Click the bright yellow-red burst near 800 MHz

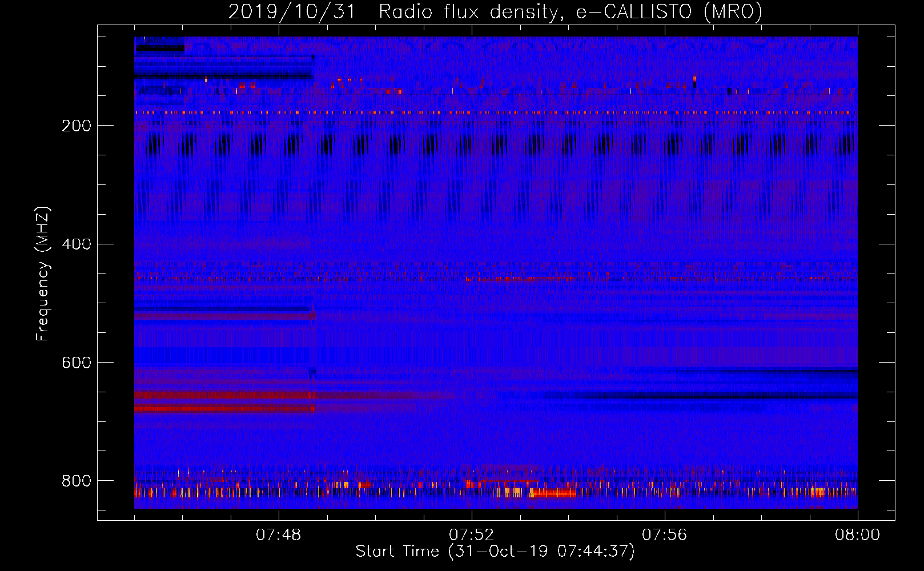[553, 493]
